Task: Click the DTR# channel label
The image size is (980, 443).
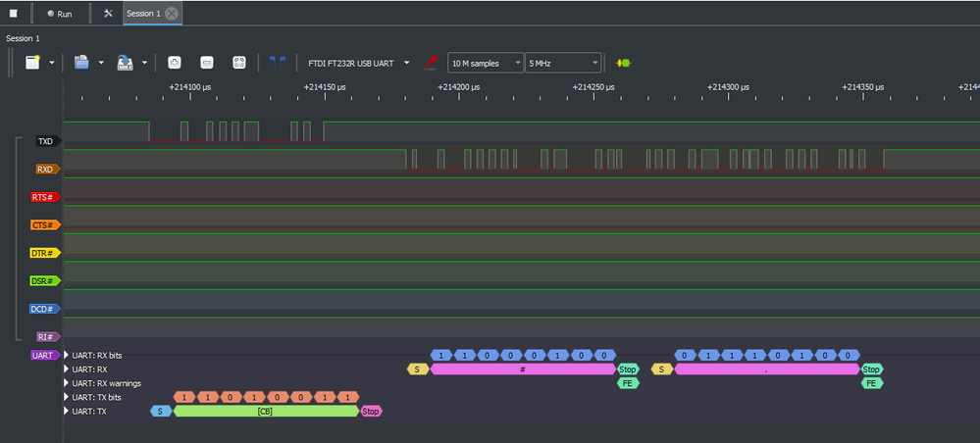Action: pyautogui.click(x=46, y=253)
